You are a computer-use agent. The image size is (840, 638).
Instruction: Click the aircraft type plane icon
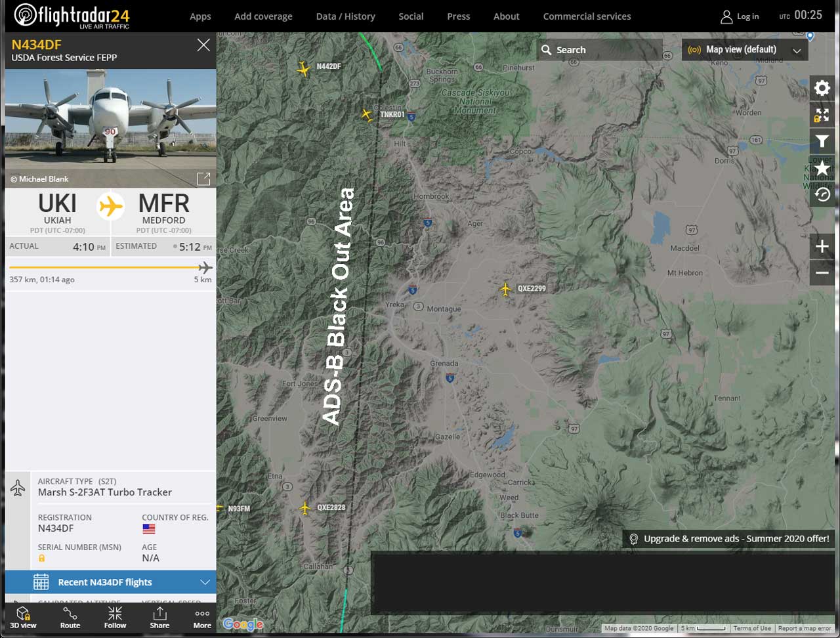(18, 488)
